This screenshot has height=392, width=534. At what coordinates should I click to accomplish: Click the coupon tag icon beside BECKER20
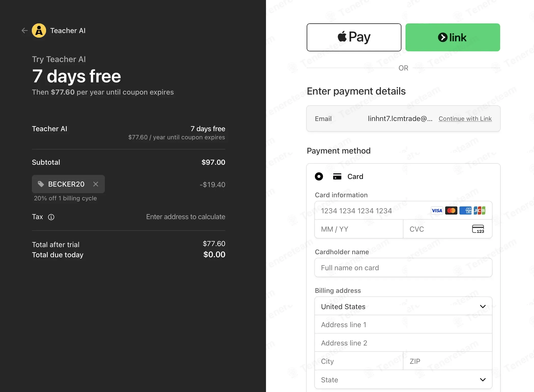41,184
